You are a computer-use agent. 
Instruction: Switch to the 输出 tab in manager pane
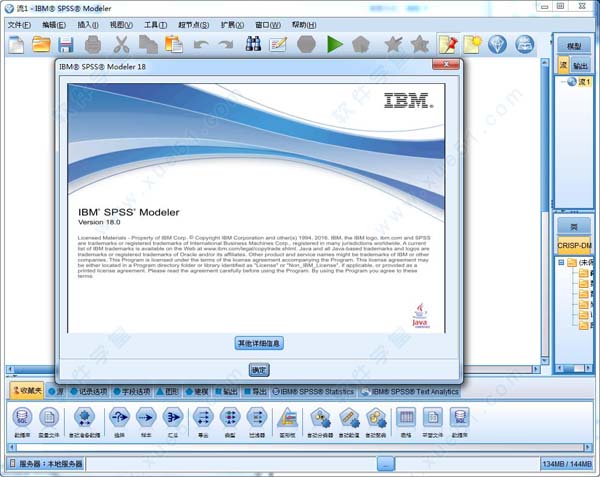[x=580, y=66]
